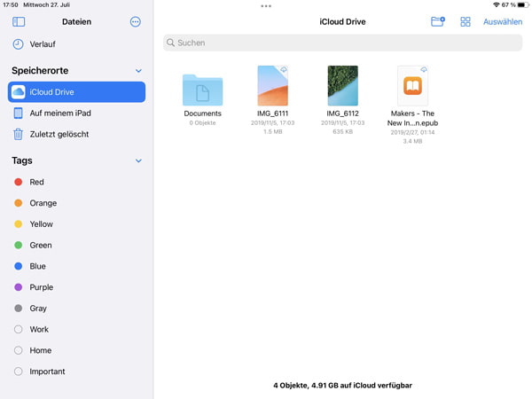Screen dimensions: 532x399
Task: Download Makers epub via cloud icon
Action: 424,69
